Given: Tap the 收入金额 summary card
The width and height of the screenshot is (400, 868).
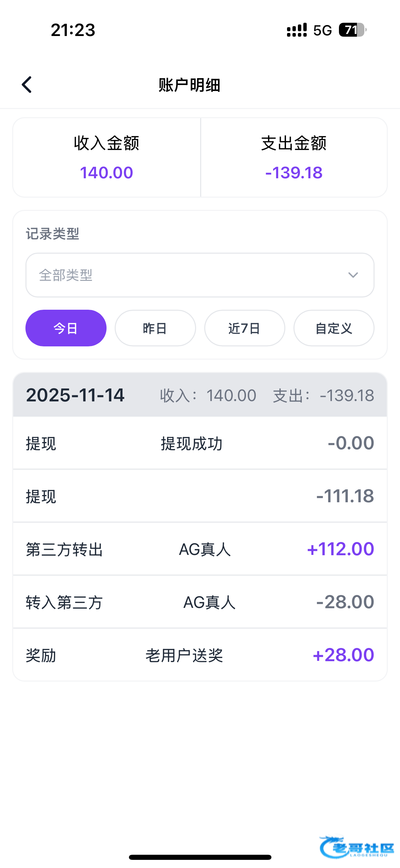Looking at the screenshot, I should point(107,158).
